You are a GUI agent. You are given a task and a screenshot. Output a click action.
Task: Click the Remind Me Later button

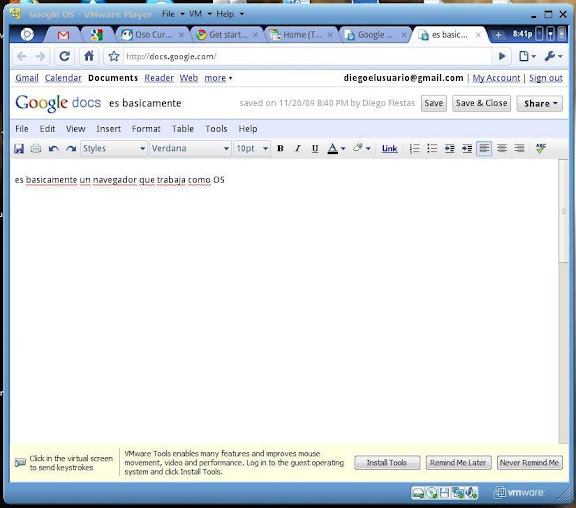(x=458, y=462)
